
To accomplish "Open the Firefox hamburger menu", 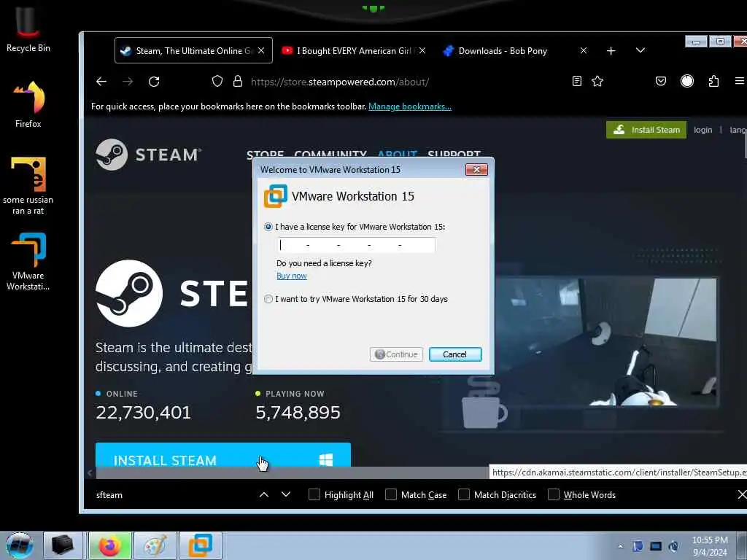I will [x=740, y=81].
